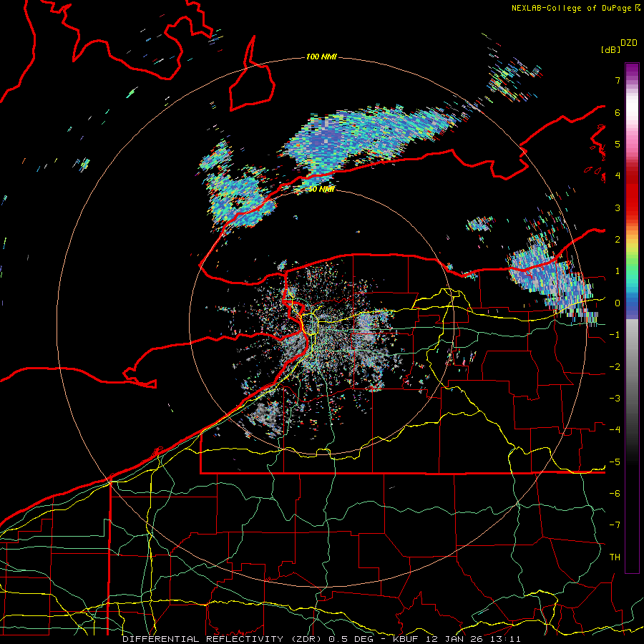
Task: Click the scale value 7
Action: pos(618,80)
